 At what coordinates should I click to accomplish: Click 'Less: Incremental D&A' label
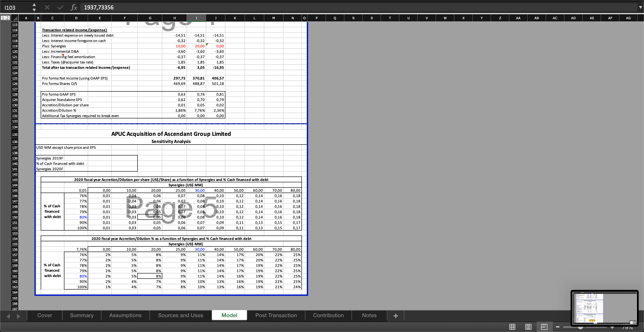pyautogui.click(x=60, y=51)
